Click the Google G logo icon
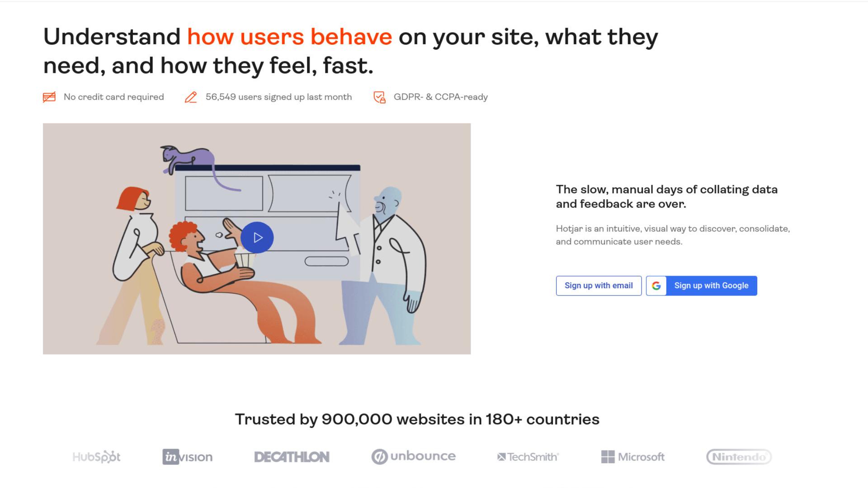The width and height of the screenshot is (868, 488). pos(656,286)
